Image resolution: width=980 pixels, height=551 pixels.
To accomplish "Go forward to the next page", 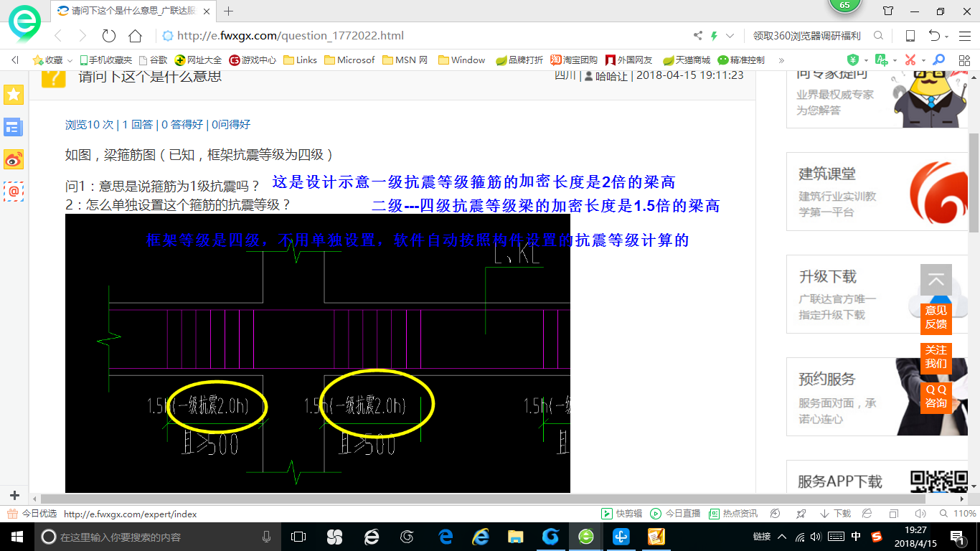I will [x=83, y=36].
